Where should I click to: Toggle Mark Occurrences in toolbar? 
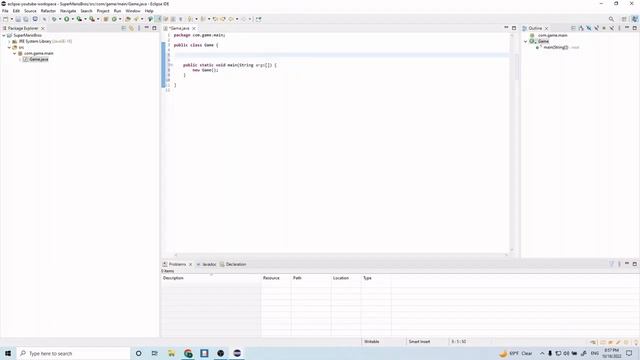pos(158,19)
